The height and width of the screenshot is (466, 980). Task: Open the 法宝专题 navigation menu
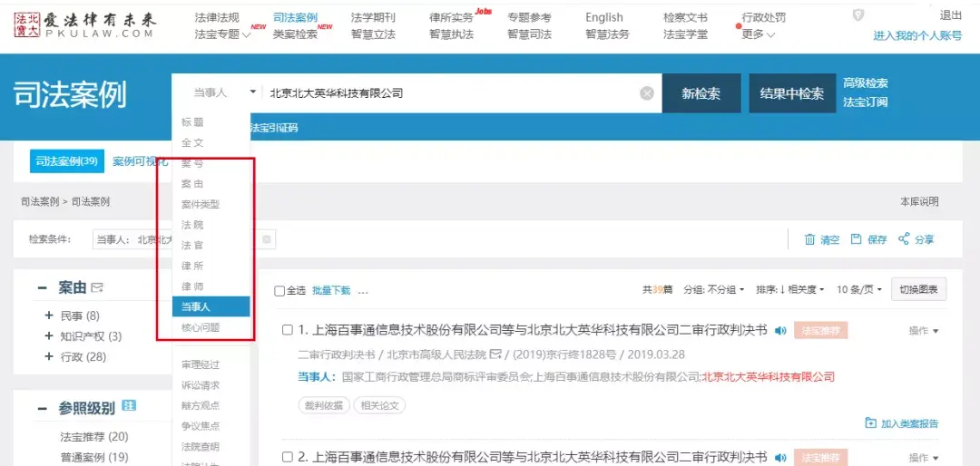pyautogui.click(x=223, y=34)
